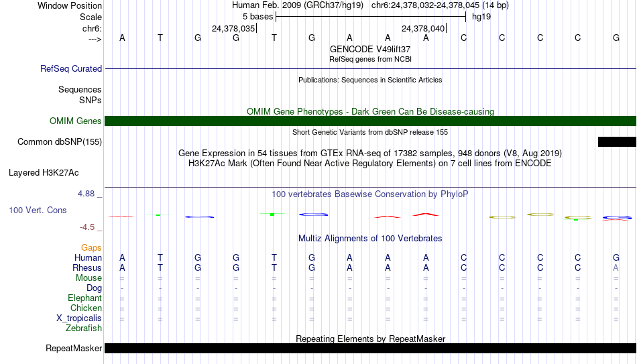Image resolution: width=637 pixels, height=364 pixels.
Task: Open the OMIM Genes track label
Action: pos(75,121)
